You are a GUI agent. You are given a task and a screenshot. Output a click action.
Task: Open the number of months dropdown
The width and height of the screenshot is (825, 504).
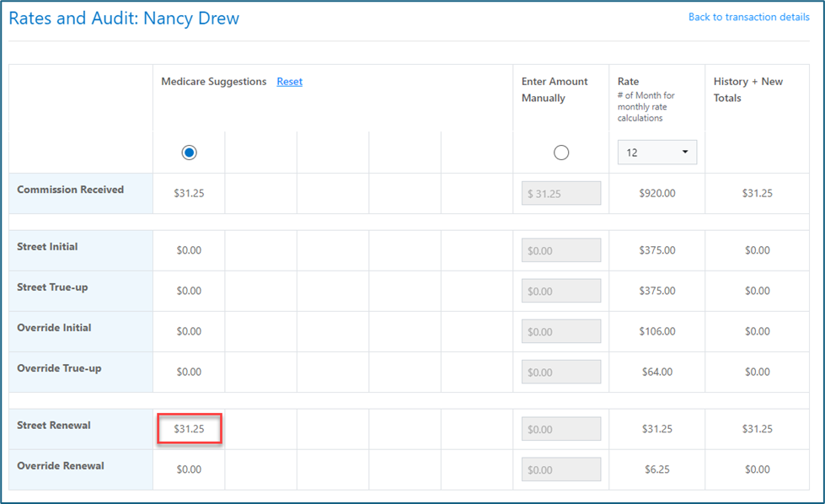click(x=656, y=153)
